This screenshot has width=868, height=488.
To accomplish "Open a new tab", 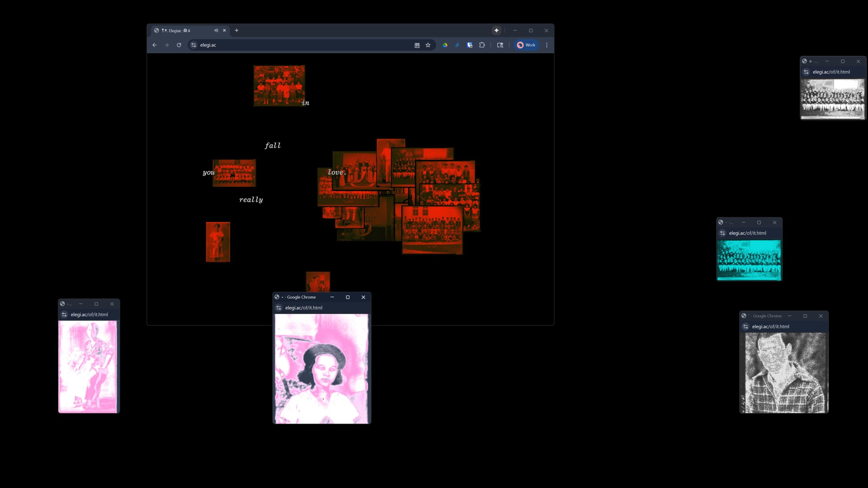I will click(x=237, y=30).
